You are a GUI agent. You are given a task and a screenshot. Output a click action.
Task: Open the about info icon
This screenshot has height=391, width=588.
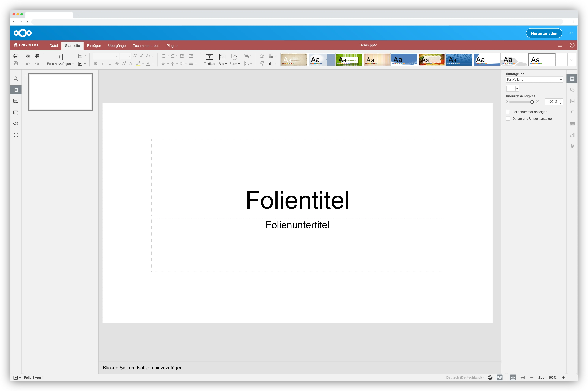(x=16, y=135)
